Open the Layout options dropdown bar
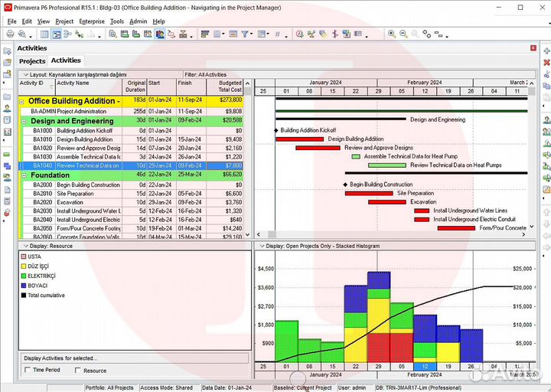Image resolution: width=551 pixels, height=392 pixels. [x=100, y=74]
